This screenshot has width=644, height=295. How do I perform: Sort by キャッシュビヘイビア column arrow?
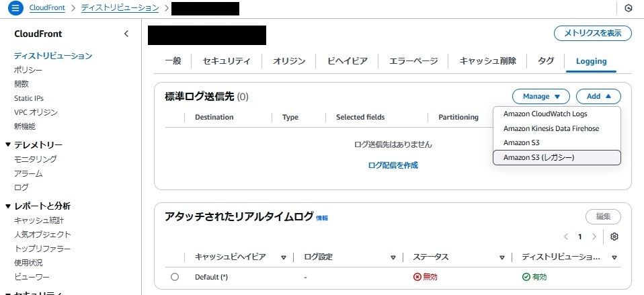click(284, 257)
